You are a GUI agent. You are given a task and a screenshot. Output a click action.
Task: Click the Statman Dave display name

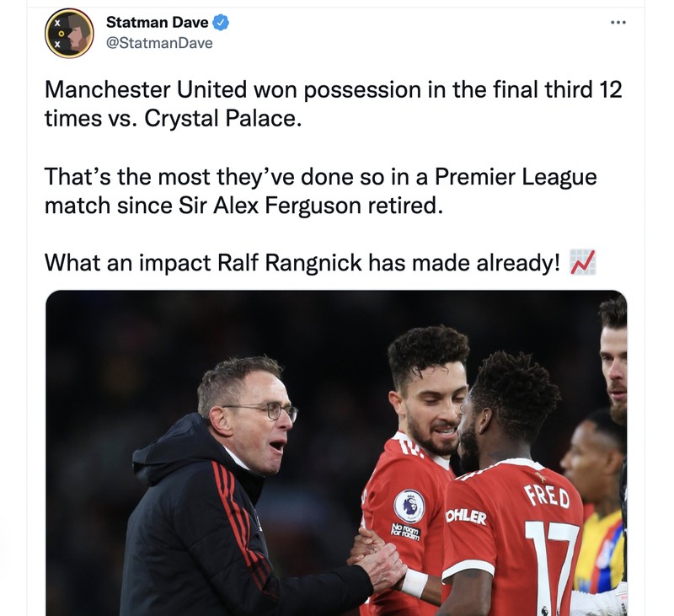157,23
